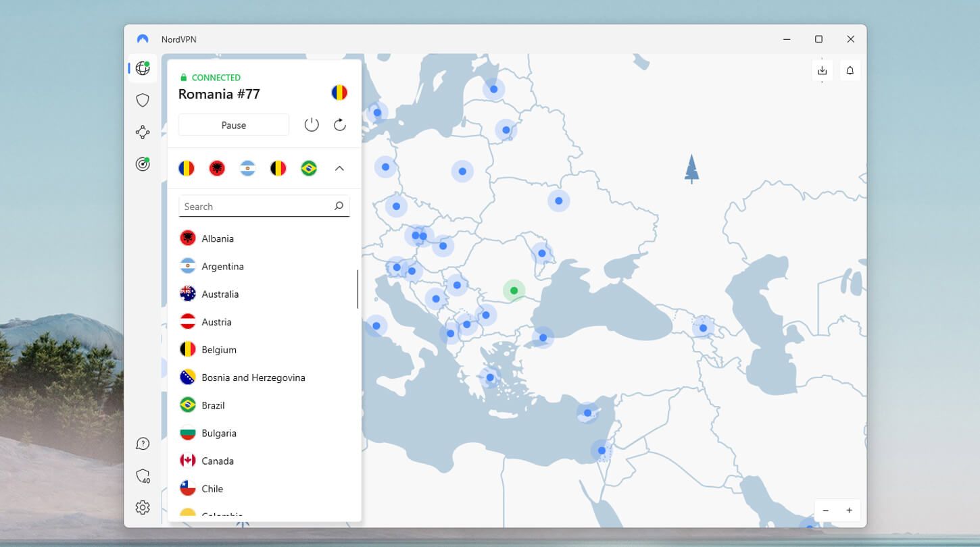The image size is (980, 547).
Task: Maximize the NordVPN window
Action: point(818,39)
